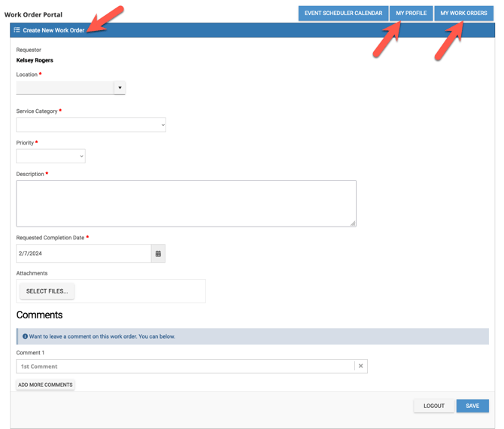The image size is (504, 429).
Task: Click the list icon beside Create New Work Order
Action: point(17,30)
